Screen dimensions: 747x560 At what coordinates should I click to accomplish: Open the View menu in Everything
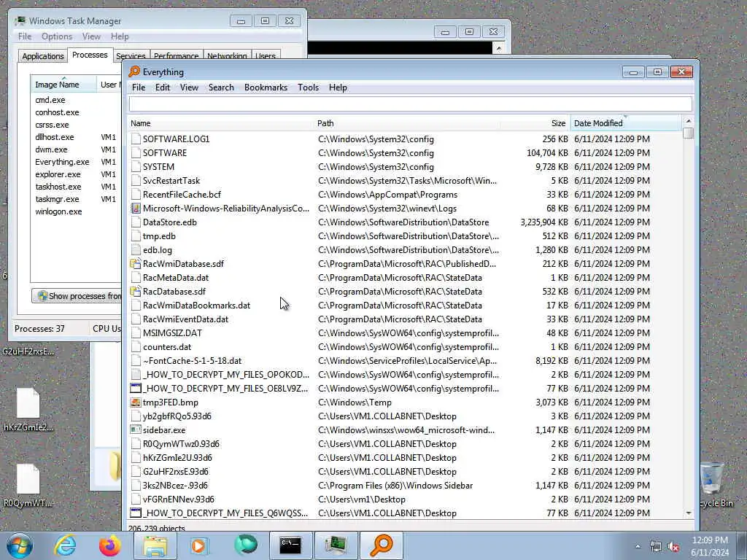point(189,87)
